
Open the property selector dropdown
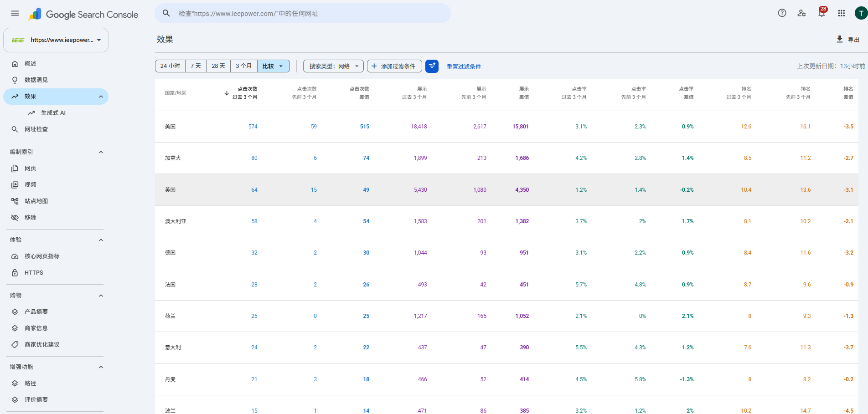pos(56,40)
